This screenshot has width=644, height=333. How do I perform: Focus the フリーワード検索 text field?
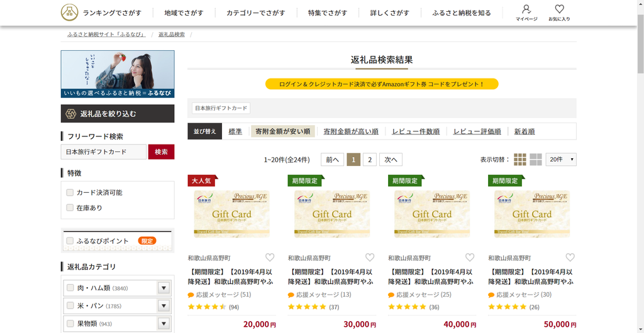[104, 152]
